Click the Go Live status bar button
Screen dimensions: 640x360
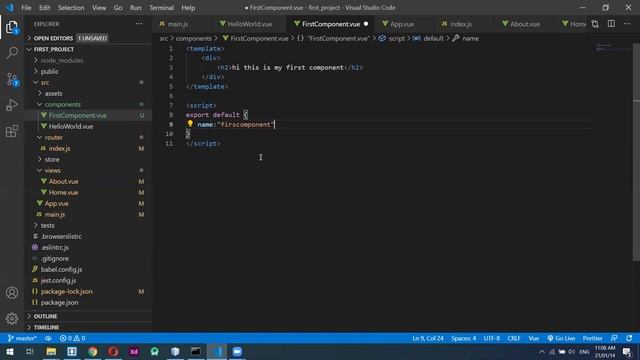561,338
